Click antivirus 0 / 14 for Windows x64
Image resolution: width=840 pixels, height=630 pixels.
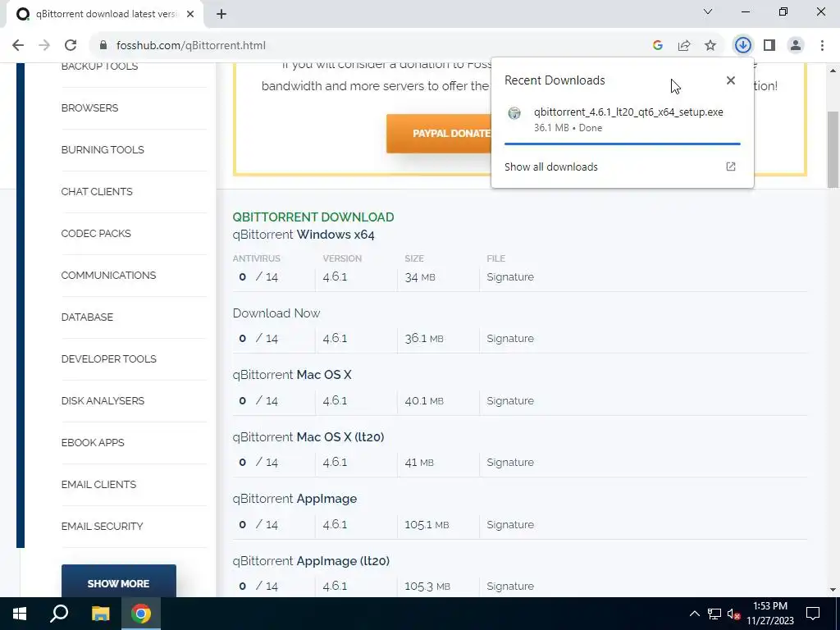(x=258, y=277)
